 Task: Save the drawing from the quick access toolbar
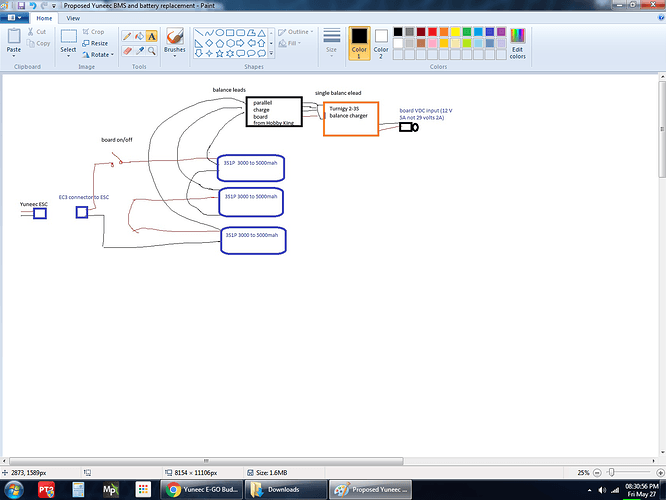pyautogui.click(x=22, y=6)
